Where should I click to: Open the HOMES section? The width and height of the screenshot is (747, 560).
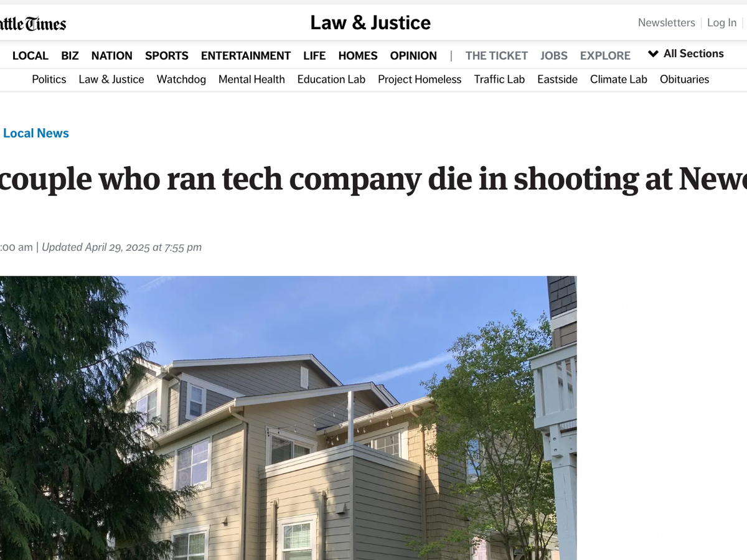358,55
